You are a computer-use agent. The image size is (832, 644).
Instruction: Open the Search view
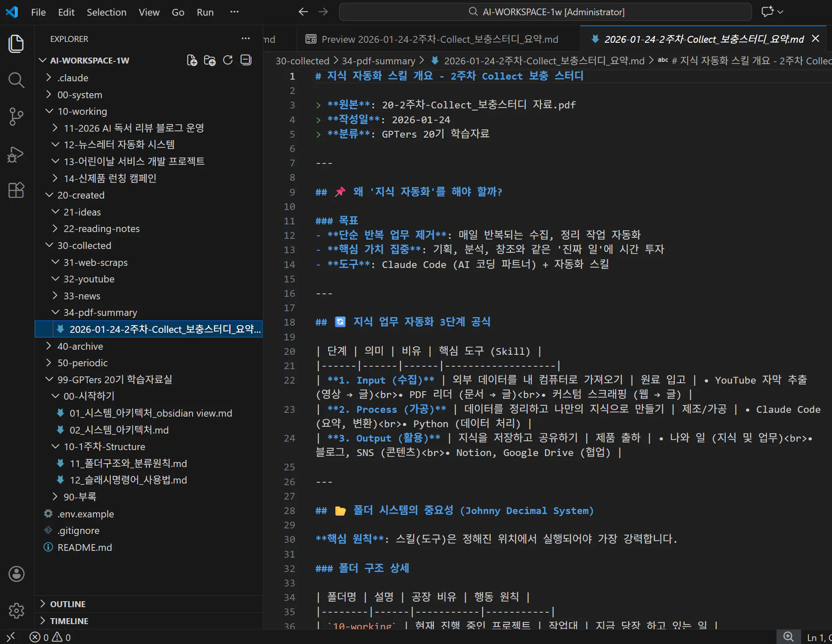16,80
